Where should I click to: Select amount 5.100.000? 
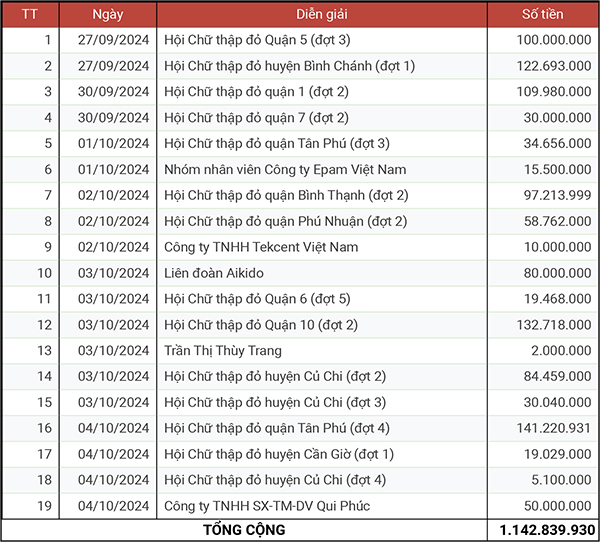[x=561, y=480]
